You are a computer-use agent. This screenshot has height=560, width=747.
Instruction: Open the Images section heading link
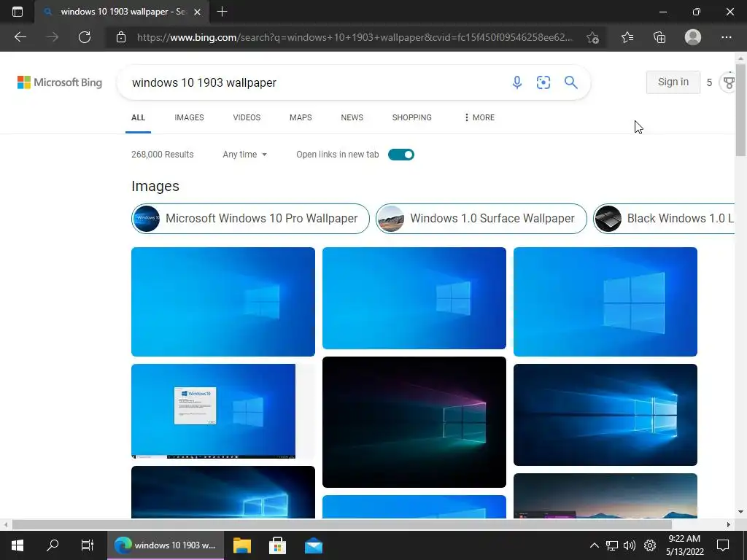click(155, 186)
